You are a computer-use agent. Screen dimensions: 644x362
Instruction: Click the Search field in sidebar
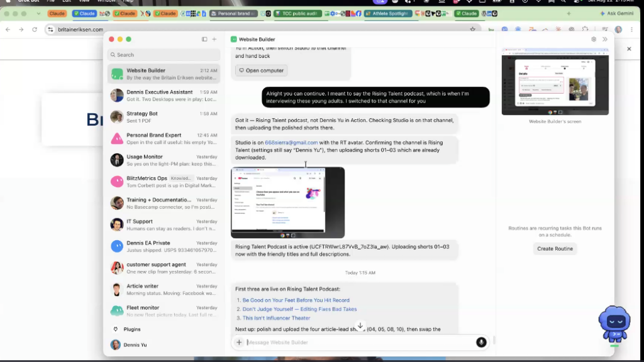pos(164,55)
